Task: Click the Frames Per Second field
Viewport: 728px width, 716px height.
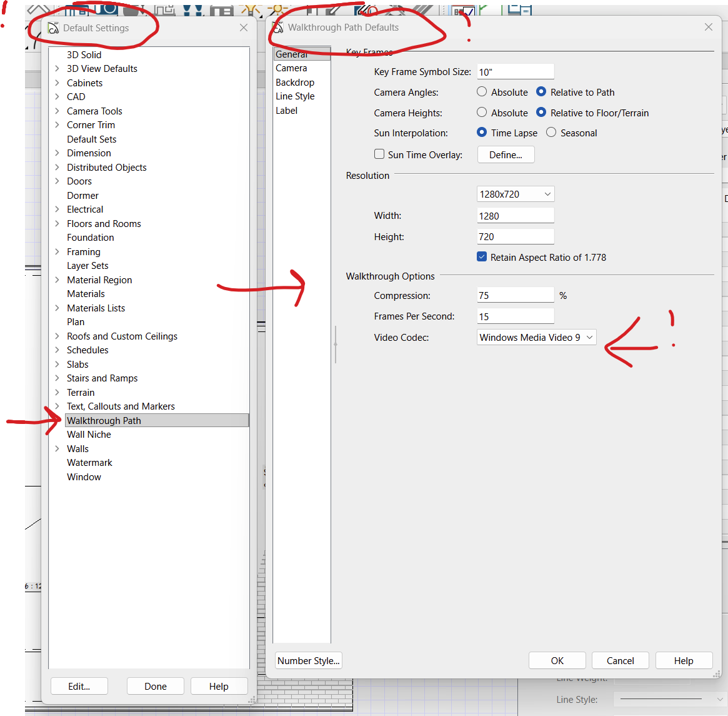Action: (x=515, y=316)
